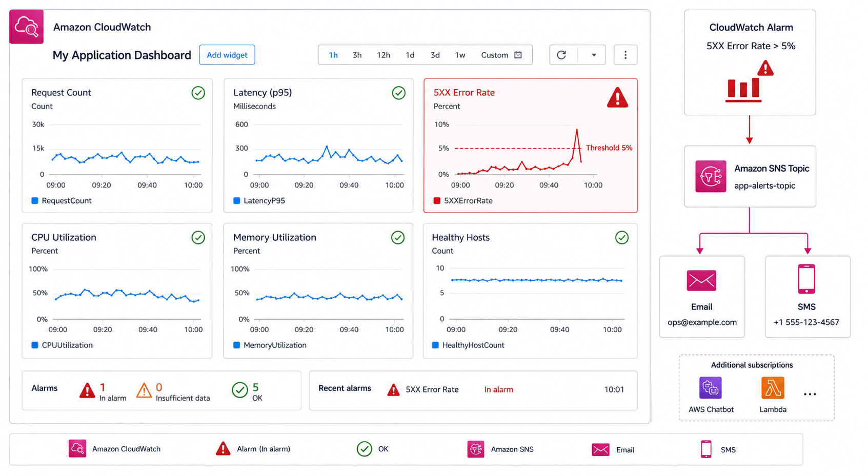Click the My Application Dashboard title
This screenshot has width=868, height=476.
point(122,55)
